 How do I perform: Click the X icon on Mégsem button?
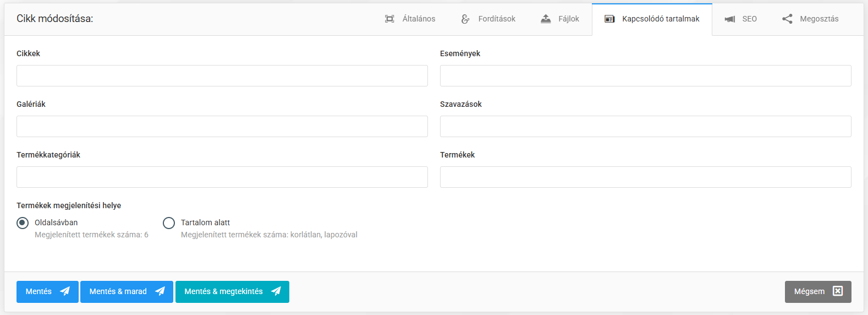click(x=838, y=291)
